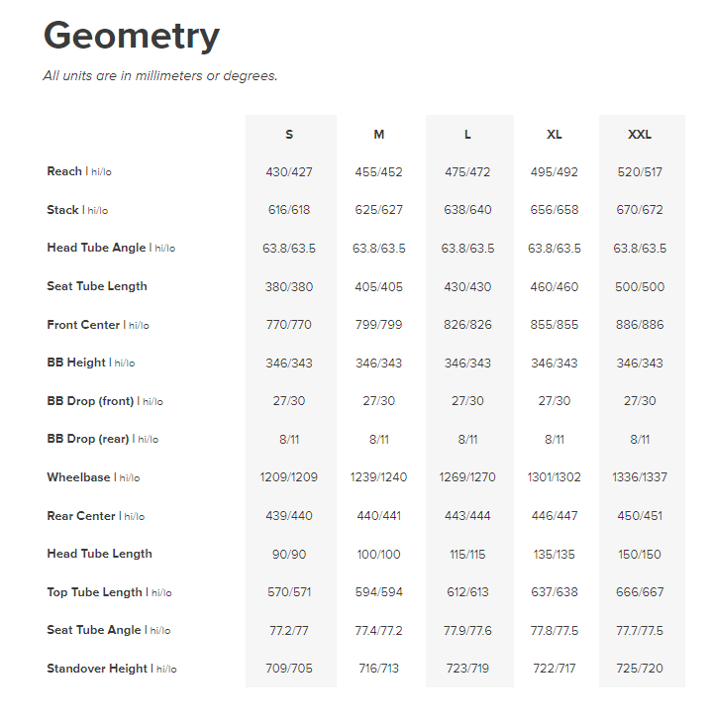Click the Standover Height row label
The width and height of the screenshot is (711, 728).
[97, 669]
